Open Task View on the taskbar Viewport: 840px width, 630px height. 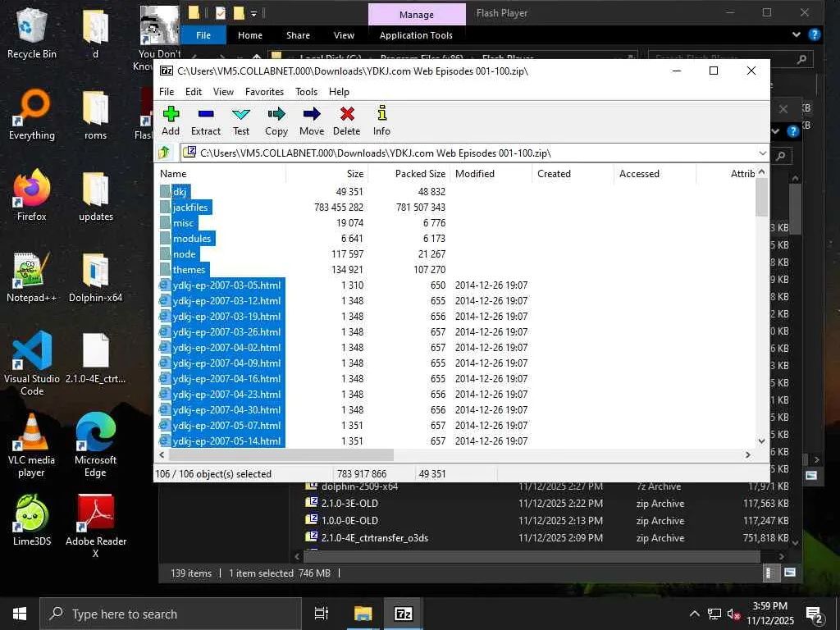[x=322, y=614]
